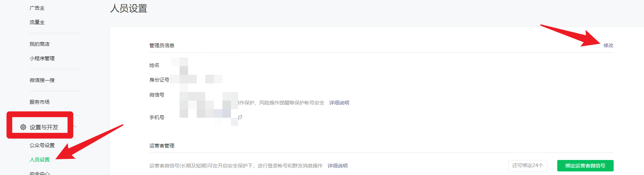
Task: Navigate to 我的商店
Action: pos(40,44)
